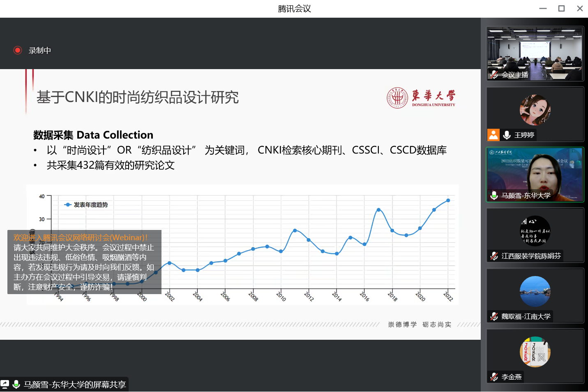Click the Donghua University logo on slide
Viewport: 588px width, 392px height.
tap(421, 98)
